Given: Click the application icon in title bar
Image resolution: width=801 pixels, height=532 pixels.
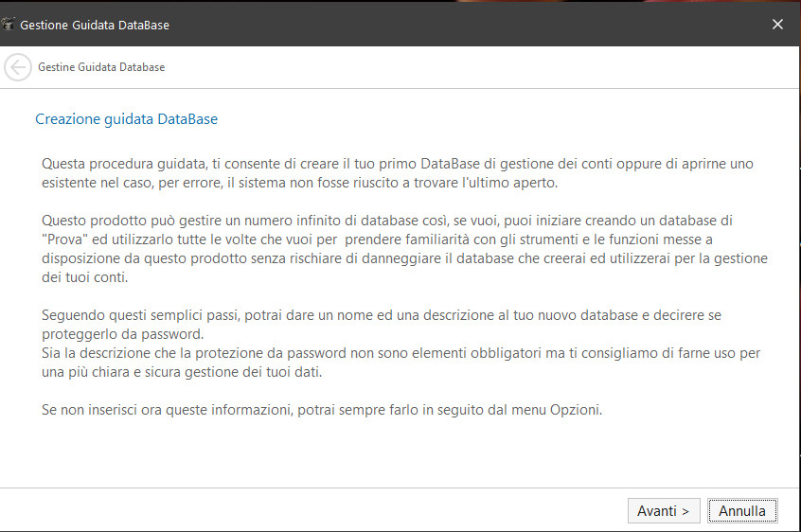Looking at the screenshot, I should (x=8, y=25).
